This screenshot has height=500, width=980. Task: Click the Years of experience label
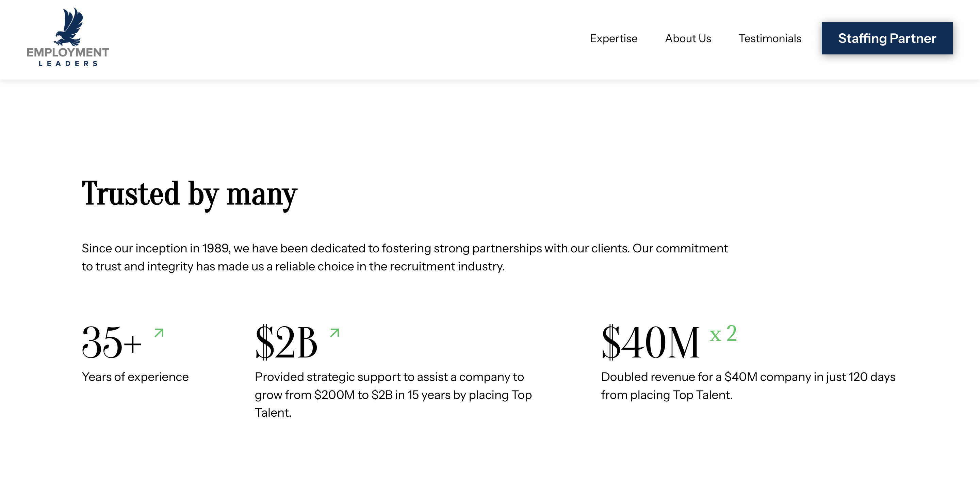[135, 377]
